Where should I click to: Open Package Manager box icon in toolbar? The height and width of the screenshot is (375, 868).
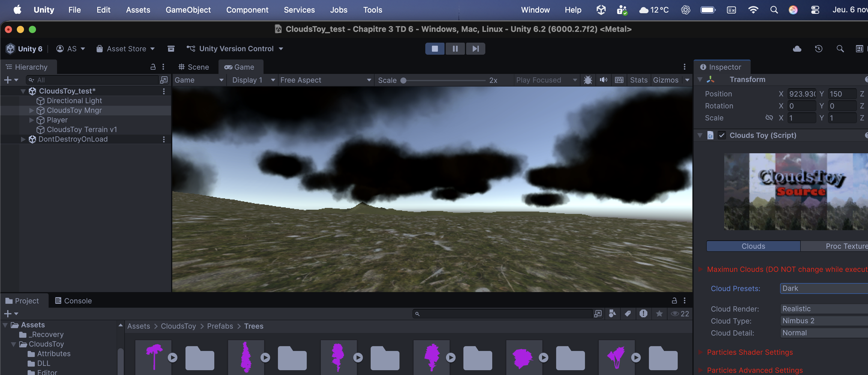pyautogui.click(x=171, y=49)
